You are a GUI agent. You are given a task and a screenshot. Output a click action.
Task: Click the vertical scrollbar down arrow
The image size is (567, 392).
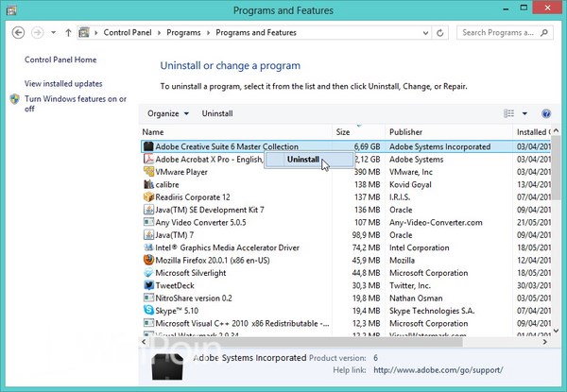point(557,331)
